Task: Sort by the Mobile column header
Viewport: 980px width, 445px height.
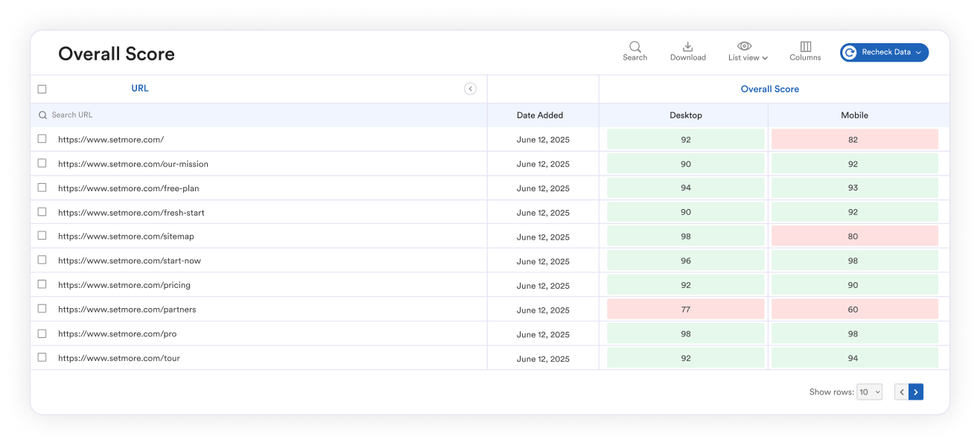Action: pos(854,115)
